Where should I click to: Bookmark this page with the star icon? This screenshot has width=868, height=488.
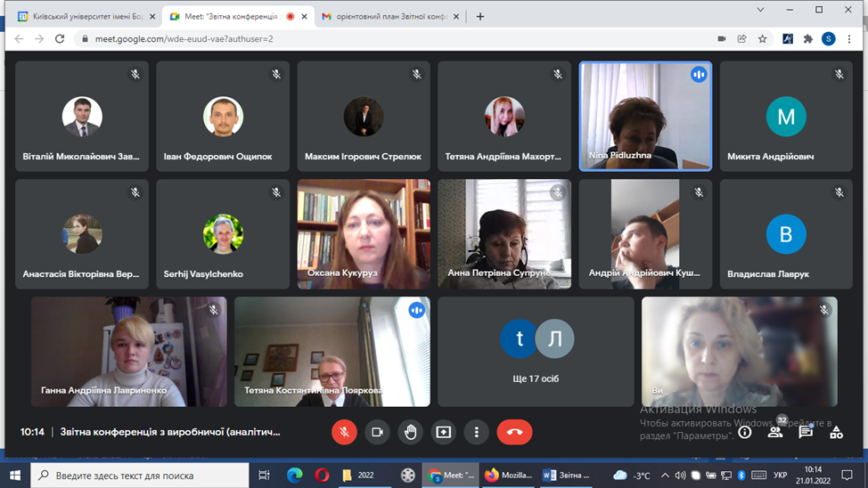pyautogui.click(x=763, y=39)
